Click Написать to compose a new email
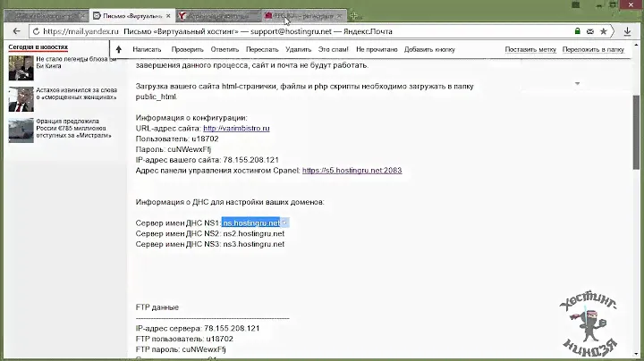Image resolution: width=644 pixels, height=361 pixels. click(x=147, y=50)
